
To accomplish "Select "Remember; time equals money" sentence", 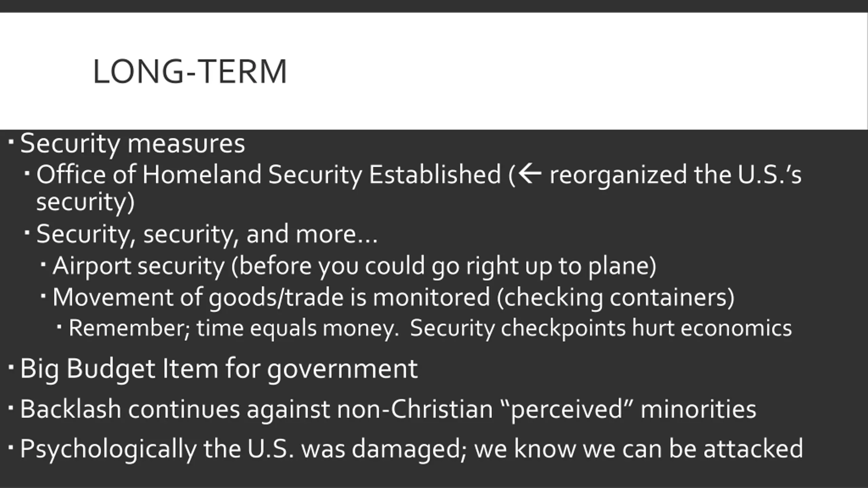I will [234, 329].
